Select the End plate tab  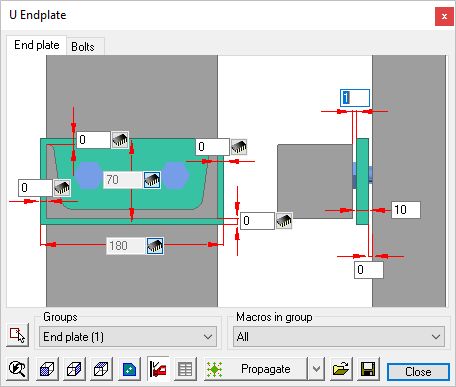[37, 45]
